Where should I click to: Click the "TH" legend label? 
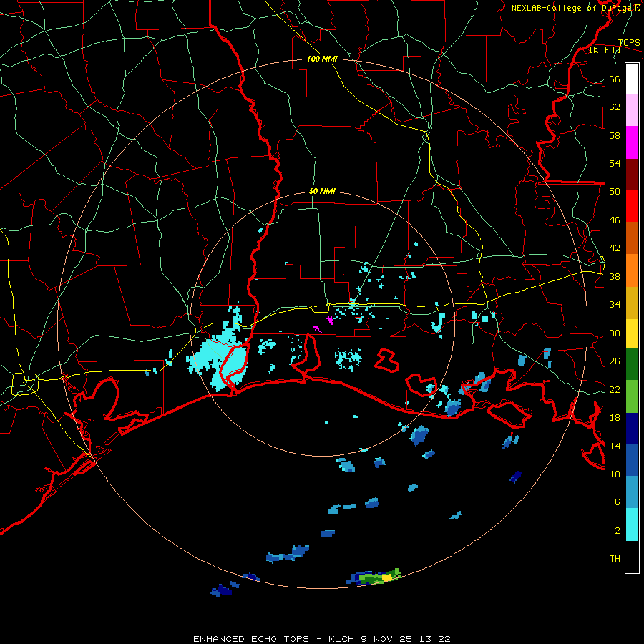615,559
